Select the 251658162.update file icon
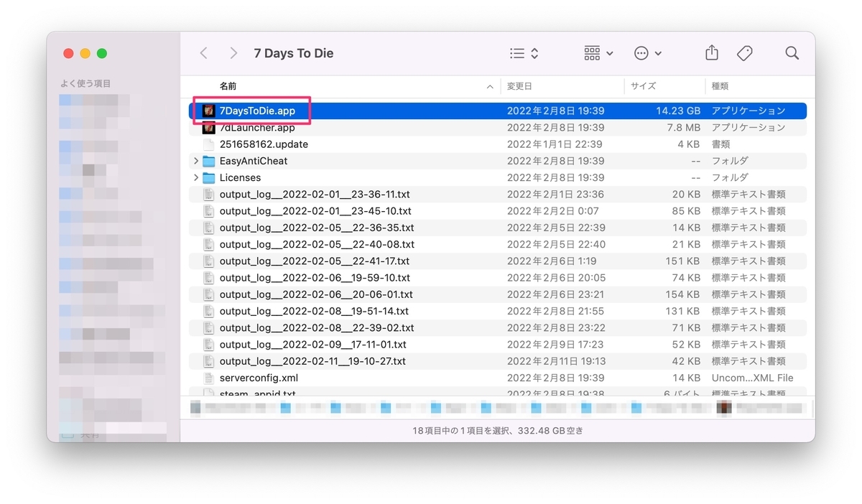The image size is (862, 504). (x=209, y=144)
